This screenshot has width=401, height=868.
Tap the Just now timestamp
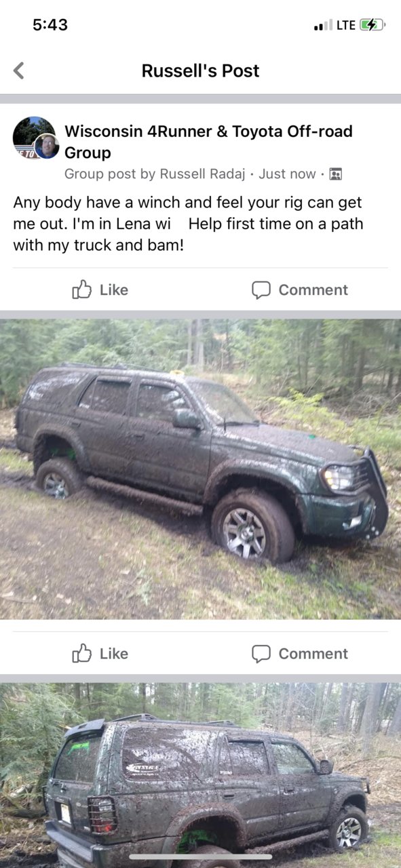point(287,174)
